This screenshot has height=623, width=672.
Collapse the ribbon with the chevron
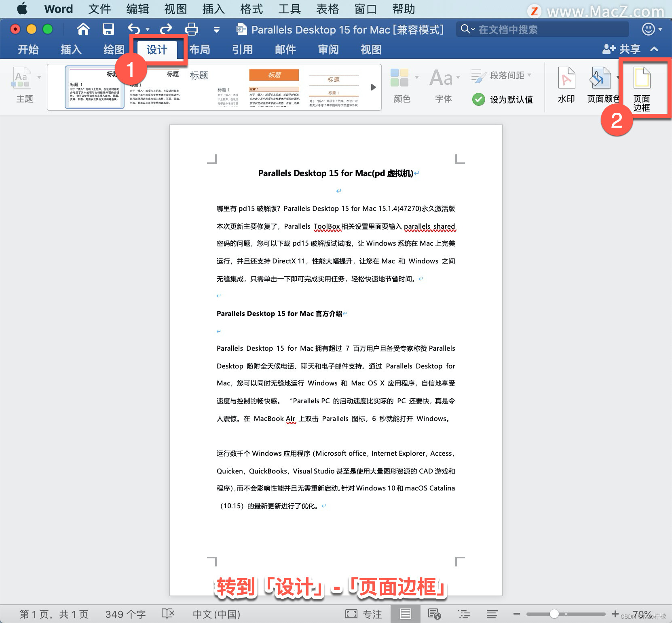(x=654, y=49)
